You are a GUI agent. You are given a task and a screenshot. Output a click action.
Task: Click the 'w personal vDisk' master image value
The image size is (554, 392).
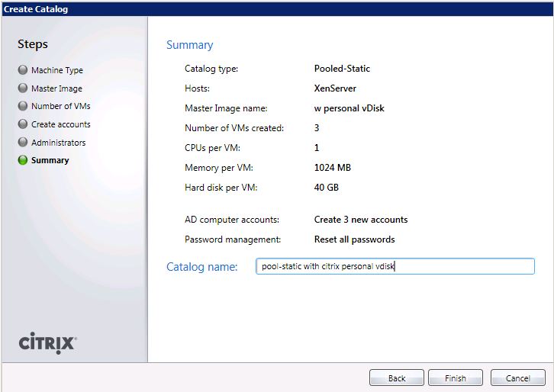coord(349,108)
